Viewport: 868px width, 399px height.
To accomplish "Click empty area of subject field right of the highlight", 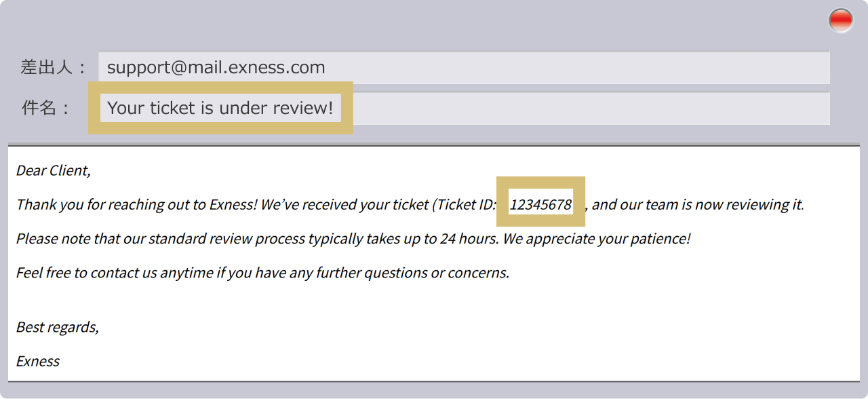I will coord(591,109).
